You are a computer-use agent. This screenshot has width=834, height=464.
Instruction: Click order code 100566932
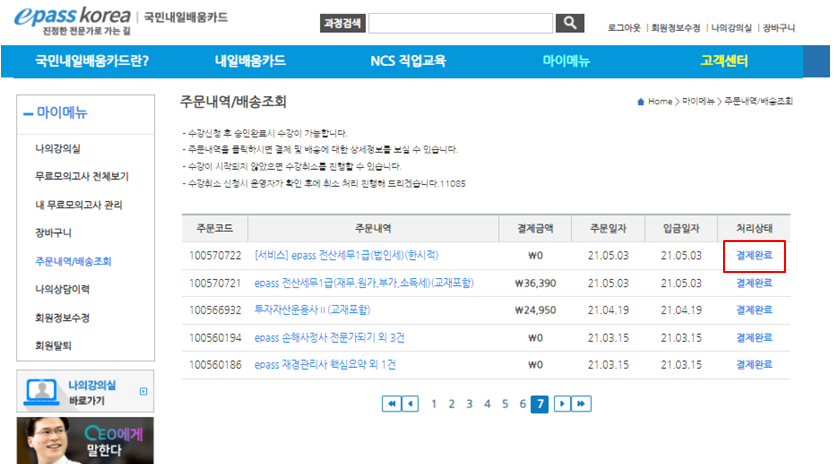[x=215, y=310]
